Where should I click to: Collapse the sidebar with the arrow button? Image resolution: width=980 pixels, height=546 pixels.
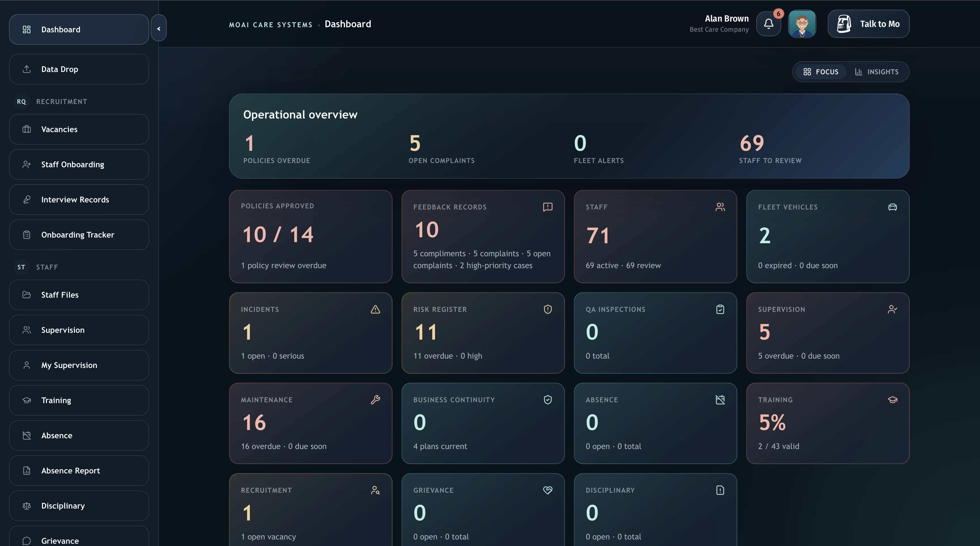point(159,29)
